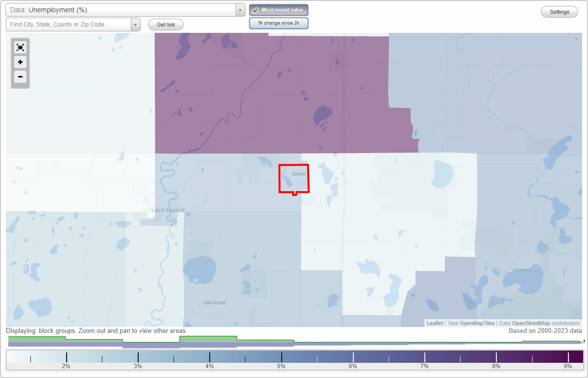Open the Settings panel

click(559, 11)
